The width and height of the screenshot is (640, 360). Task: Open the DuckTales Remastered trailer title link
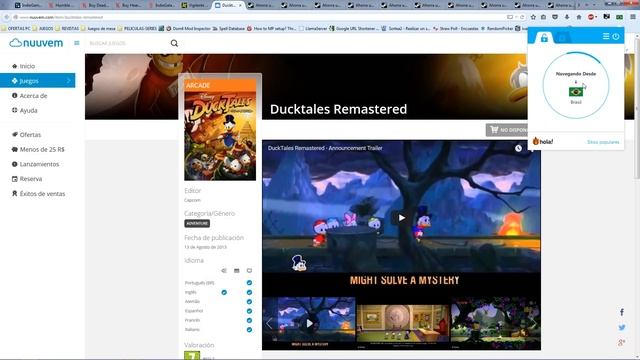click(x=325, y=148)
